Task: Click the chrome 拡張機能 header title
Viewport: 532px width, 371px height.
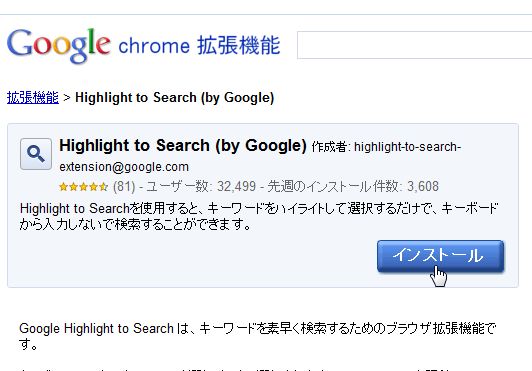Action: (199, 45)
